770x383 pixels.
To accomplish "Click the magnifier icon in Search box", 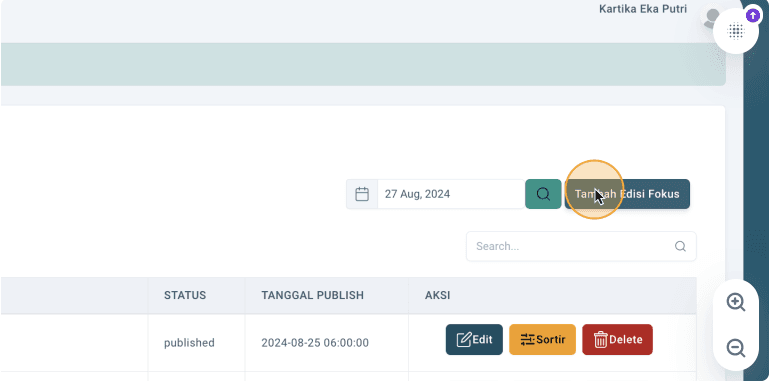I will point(680,246).
